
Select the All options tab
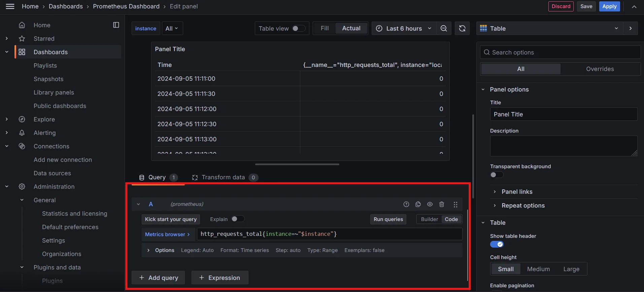[x=521, y=69]
